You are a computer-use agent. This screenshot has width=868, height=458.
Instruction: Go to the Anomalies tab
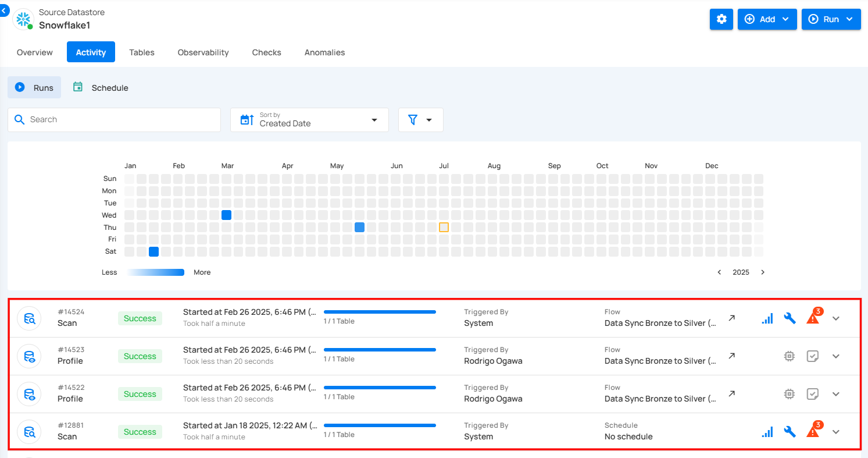(x=324, y=52)
